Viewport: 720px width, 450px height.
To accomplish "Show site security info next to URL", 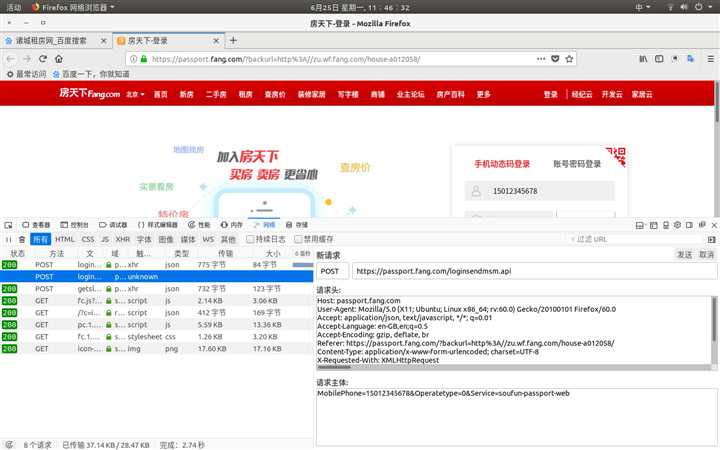I will tap(144, 59).
